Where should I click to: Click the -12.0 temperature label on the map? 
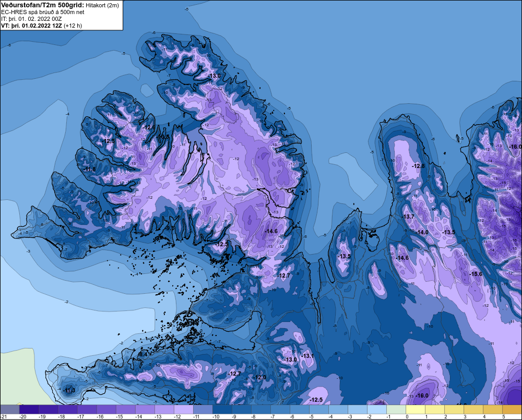click(260, 377)
